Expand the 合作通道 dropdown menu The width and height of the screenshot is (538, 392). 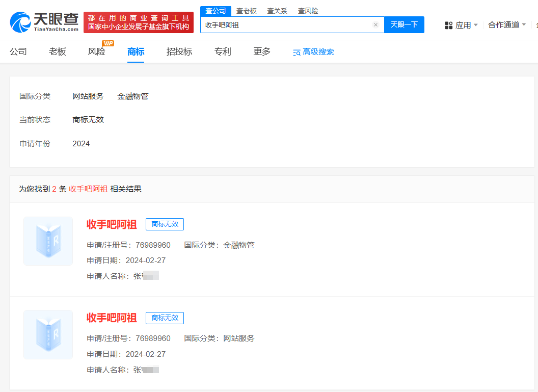(507, 25)
